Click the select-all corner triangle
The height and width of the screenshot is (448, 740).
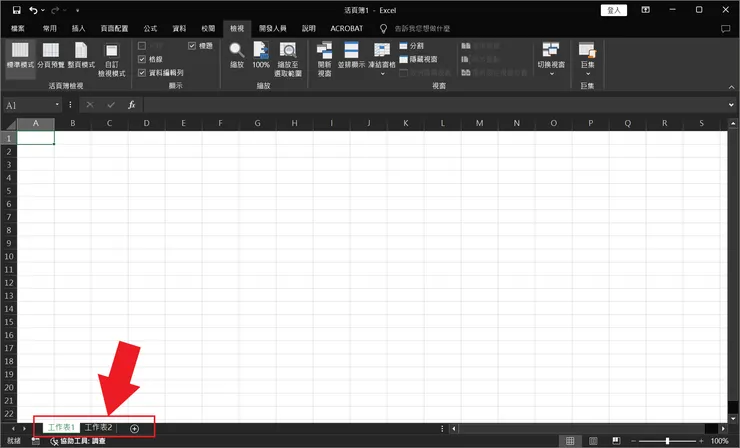9,124
